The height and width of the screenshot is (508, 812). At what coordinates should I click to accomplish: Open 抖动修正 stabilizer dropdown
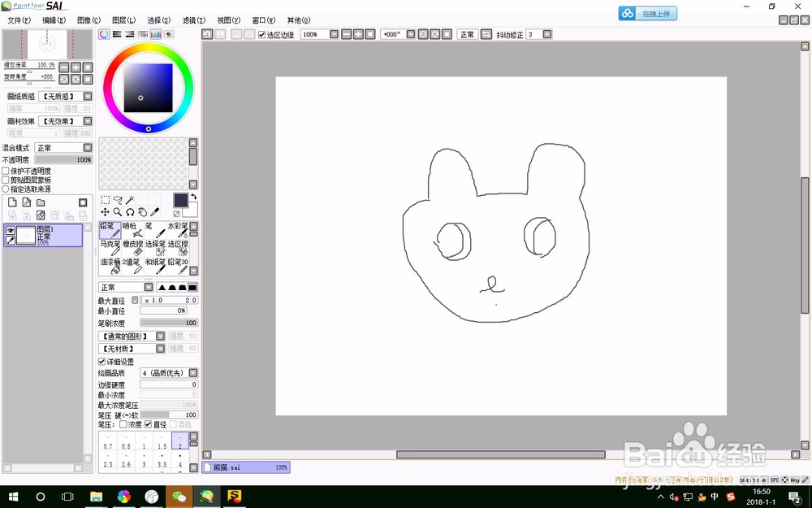point(546,34)
